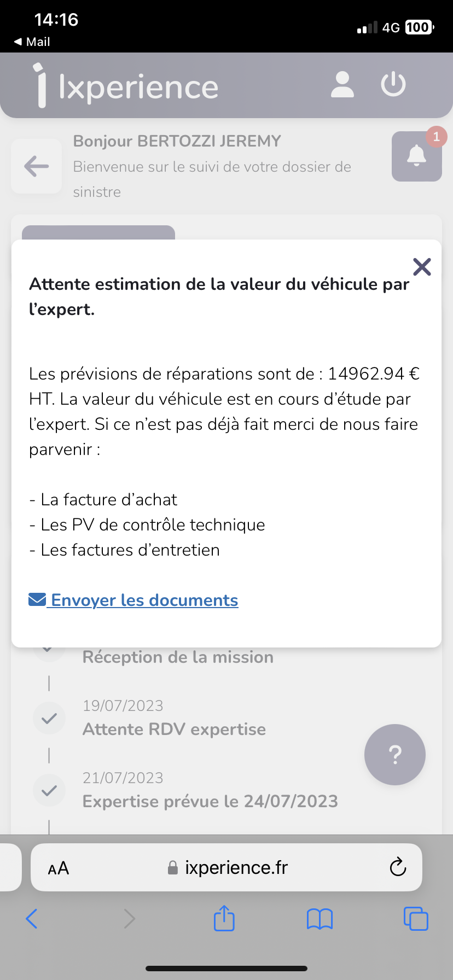The image size is (453, 980).
Task: Open Safari bookmarks
Action: point(320,919)
